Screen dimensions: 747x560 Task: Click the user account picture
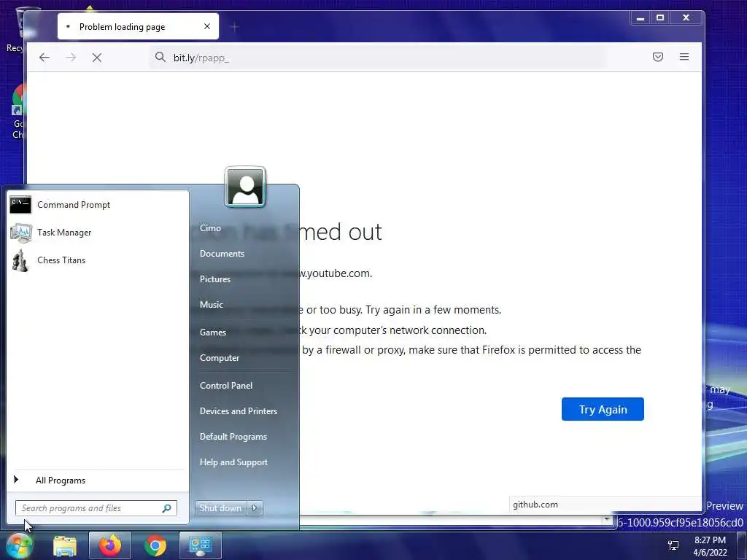(x=245, y=187)
